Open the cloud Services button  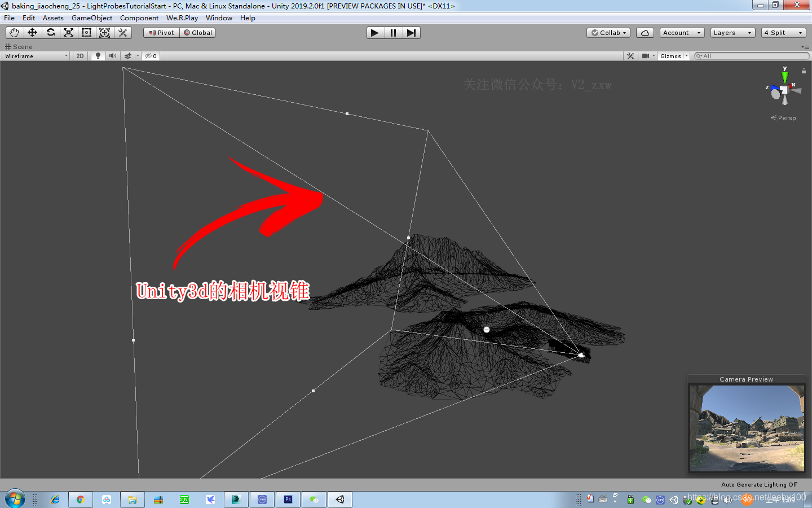[645, 33]
